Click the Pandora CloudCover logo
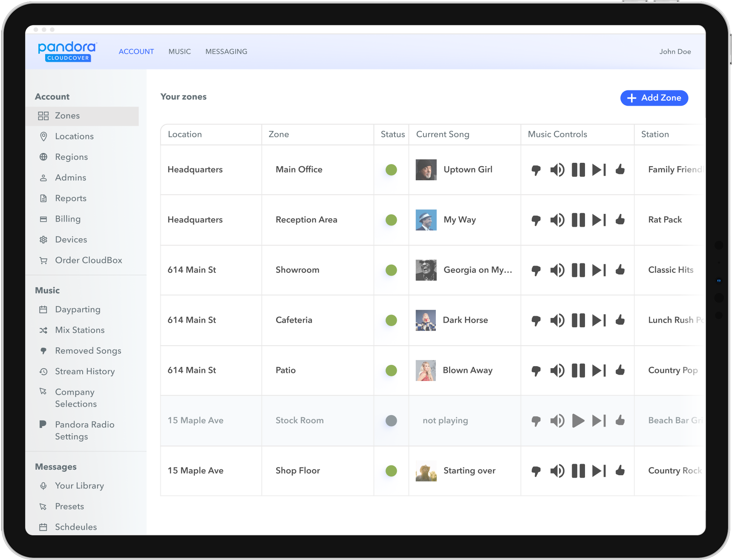 68,52
